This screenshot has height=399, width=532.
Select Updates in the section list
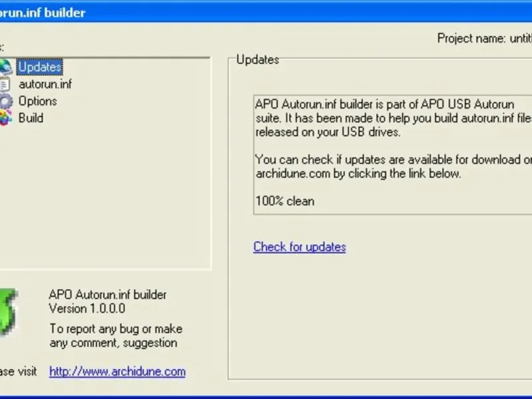coord(40,67)
